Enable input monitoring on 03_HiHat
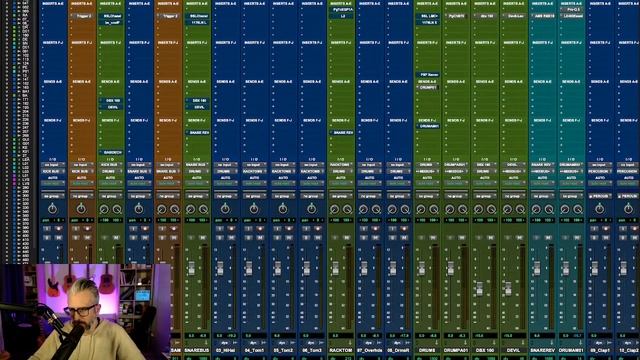 click(x=219, y=229)
